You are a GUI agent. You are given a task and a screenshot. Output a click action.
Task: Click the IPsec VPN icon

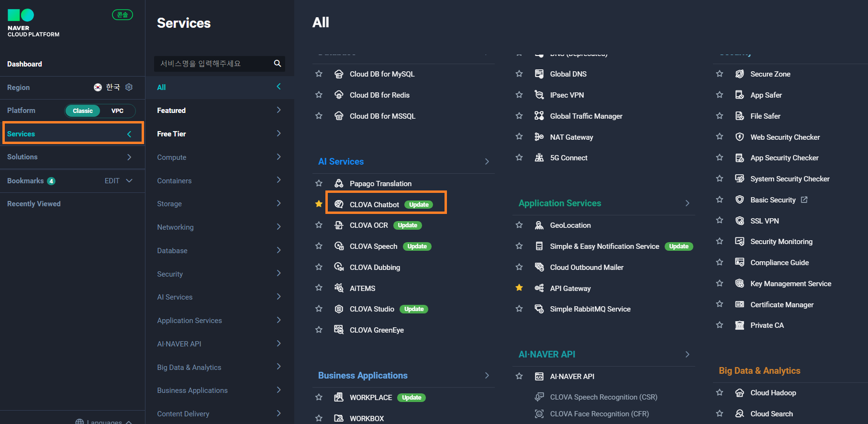coord(539,95)
